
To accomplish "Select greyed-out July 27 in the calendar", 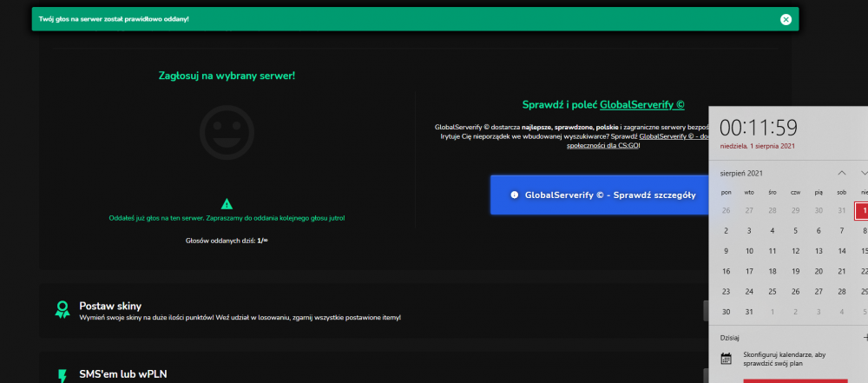I will pyautogui.click(x=749, y=211).
